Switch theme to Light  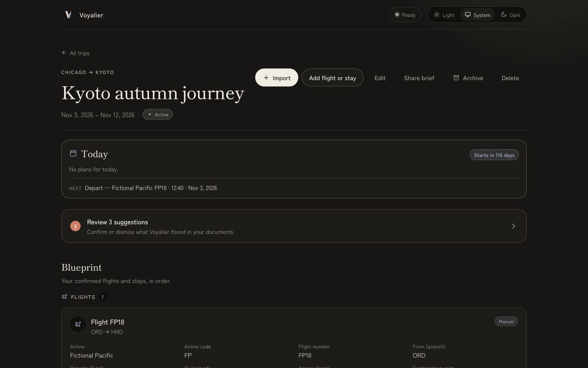click(x=444, y=15)
